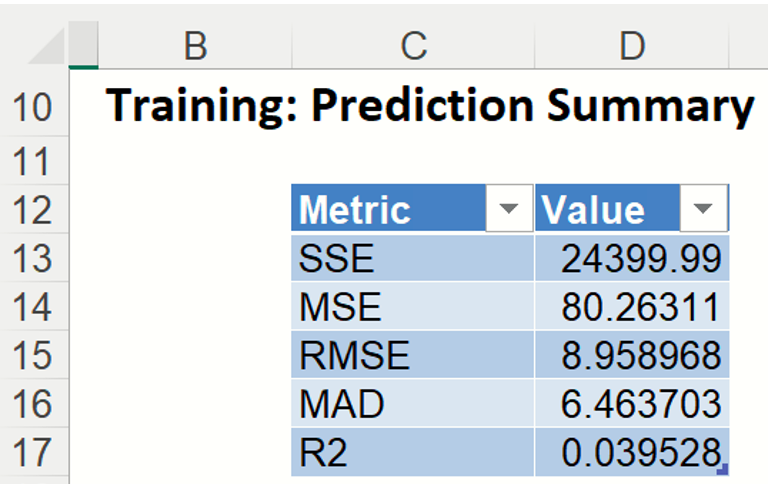Click the table resize handle at corner
Screen dimensions: 775x484
tap(725, 471)
